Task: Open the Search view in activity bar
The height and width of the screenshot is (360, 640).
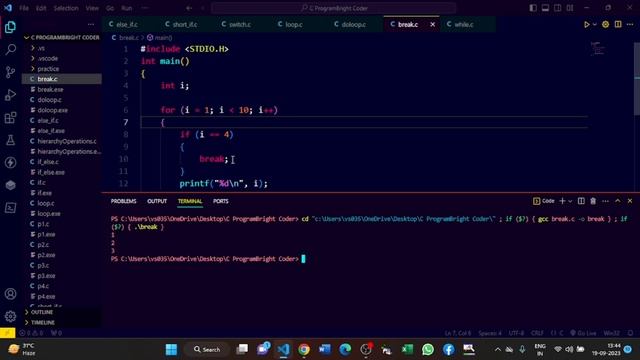Action: [x=10, y=49]
